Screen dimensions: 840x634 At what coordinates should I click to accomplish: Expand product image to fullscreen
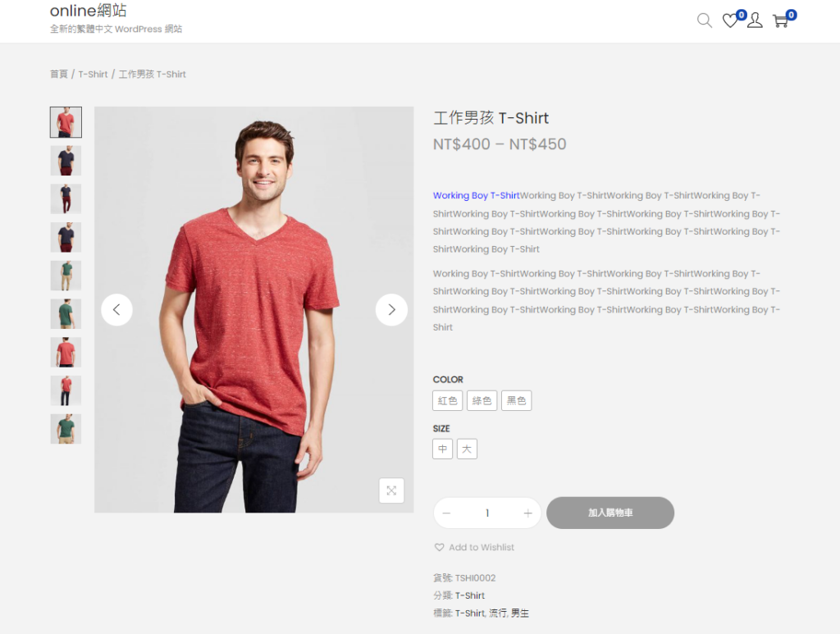coord(391,490)
